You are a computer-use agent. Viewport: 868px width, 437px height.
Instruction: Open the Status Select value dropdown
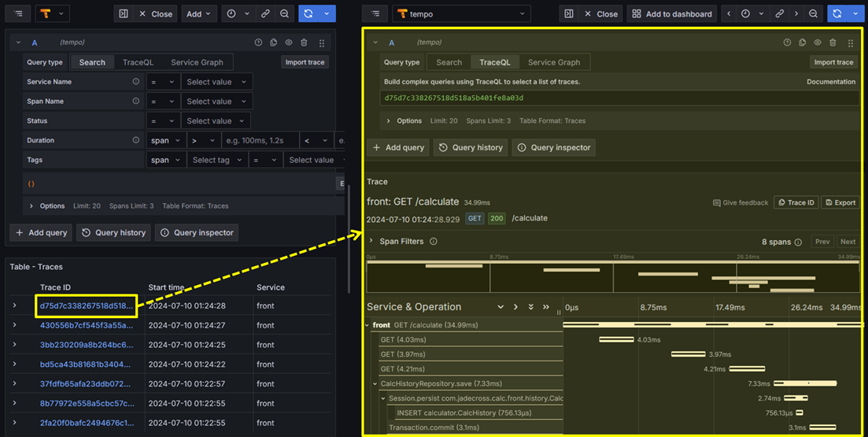(x=216, y=120)
